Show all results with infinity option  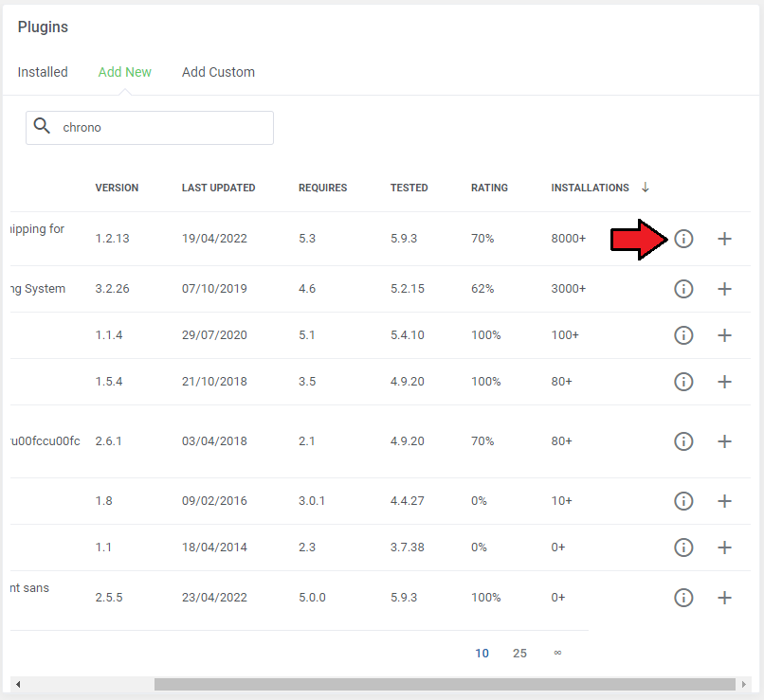[x=557, y=653]
